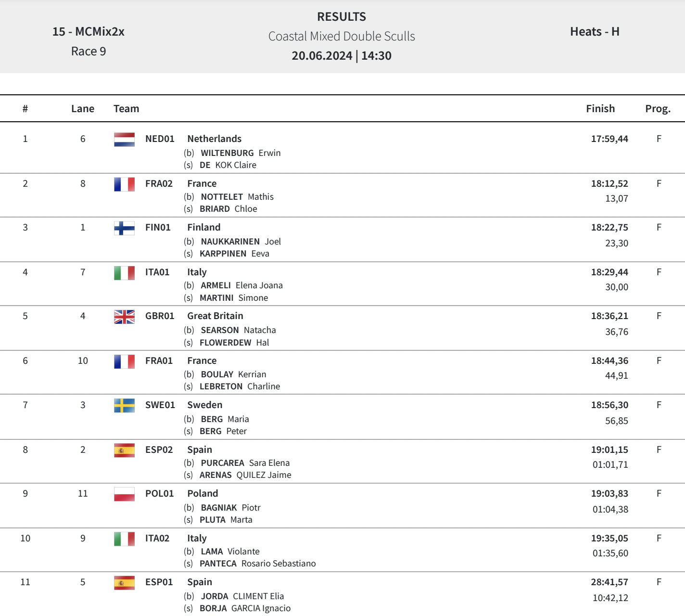685x616 pixels.
Task: Click the Great Britain flag icon
Action: pos(124,317)
